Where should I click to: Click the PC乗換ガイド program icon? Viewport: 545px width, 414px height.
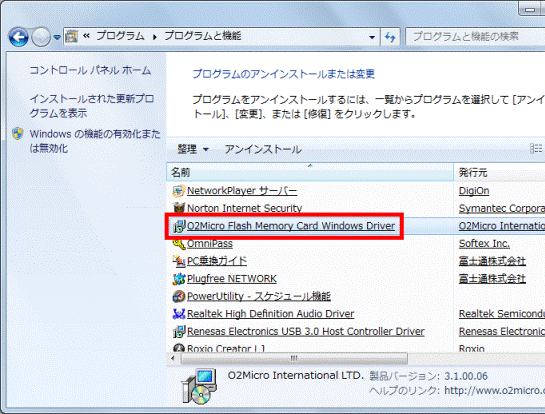point(179,261)
